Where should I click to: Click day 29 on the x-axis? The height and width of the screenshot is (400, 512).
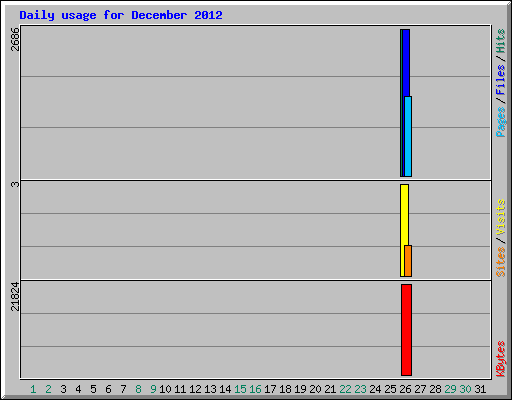pyautogui.click(x=450, y=389)
